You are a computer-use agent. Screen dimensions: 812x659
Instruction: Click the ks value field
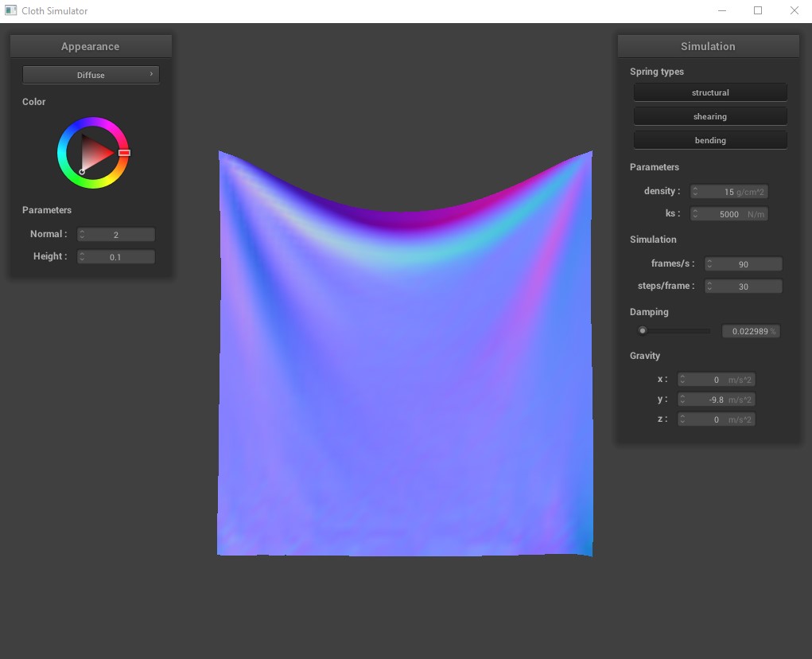(x=729, y=214)
